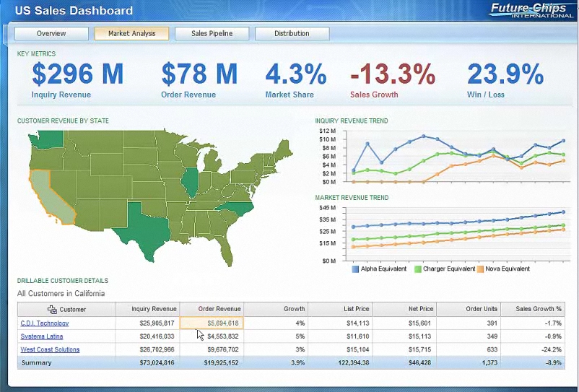Click $20,416,033 inquiry revenue cell
579x392 pixels.
click(x=147, y=336)
